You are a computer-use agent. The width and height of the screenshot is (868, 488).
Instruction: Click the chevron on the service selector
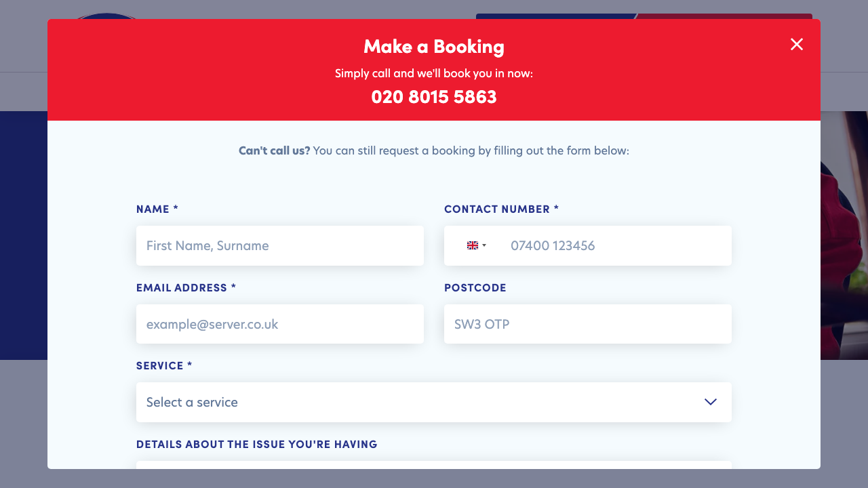(x=710, y=402)
